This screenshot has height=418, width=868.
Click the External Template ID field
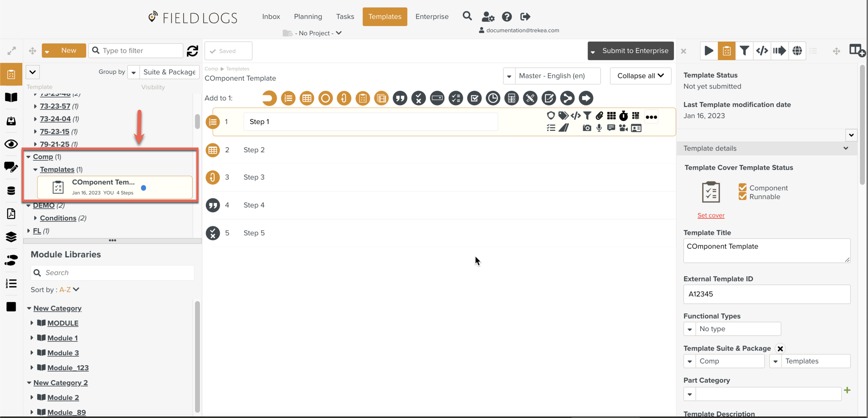tap(766, 294)
